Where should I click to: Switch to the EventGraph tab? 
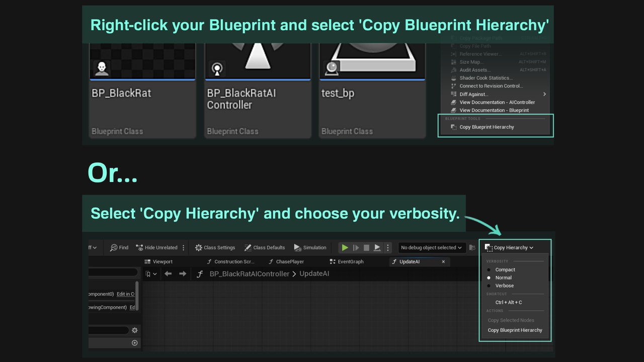(346, 261)
